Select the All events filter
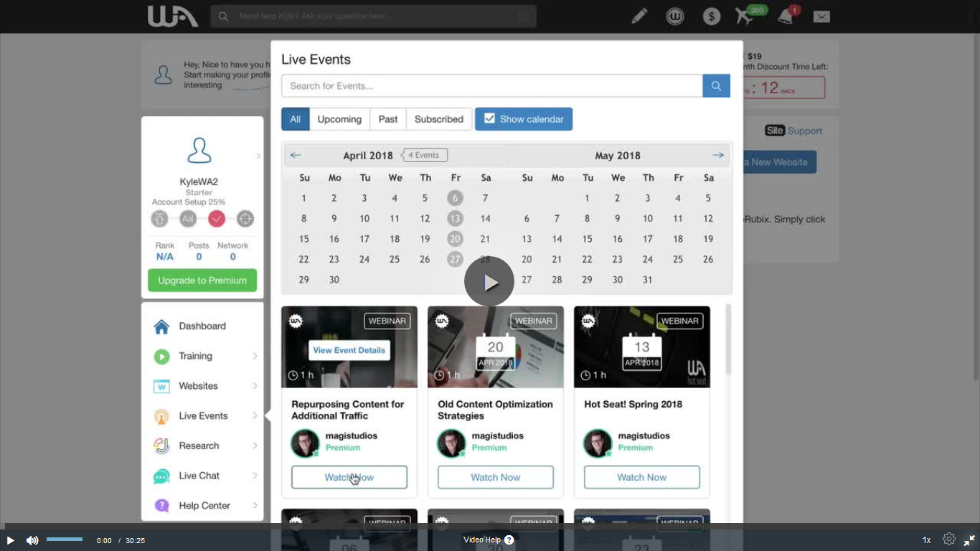This screenshot has width=980, height=551. (295, 119)
